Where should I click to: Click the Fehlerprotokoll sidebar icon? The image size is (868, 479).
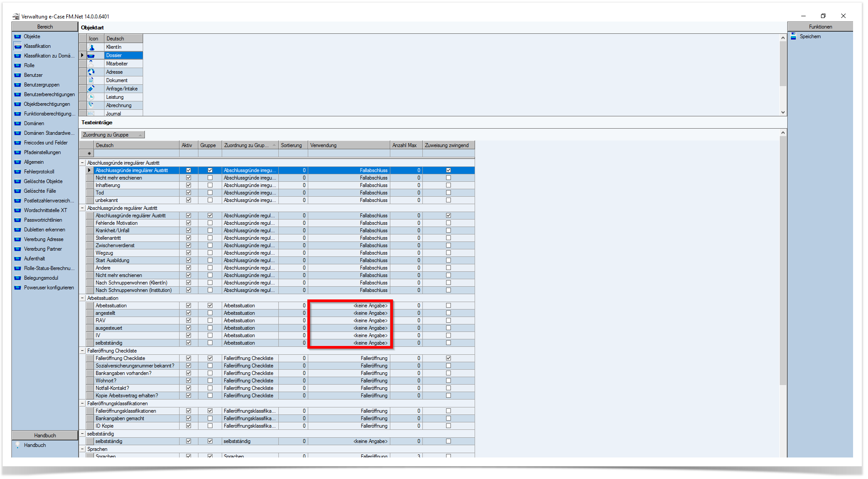18,172
